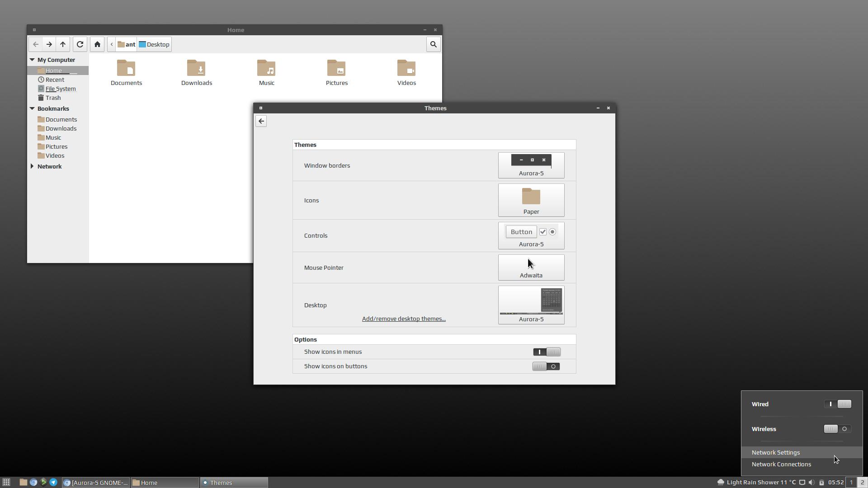The image size is (868, 488).
Task: Select Trash in the sidebar
Action: (58, 98)
